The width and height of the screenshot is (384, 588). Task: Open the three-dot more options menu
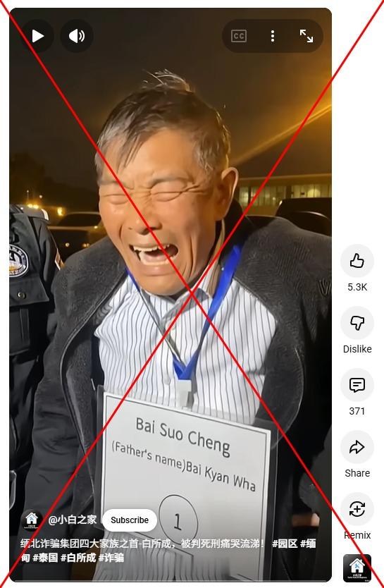click(x=273, y=36)
